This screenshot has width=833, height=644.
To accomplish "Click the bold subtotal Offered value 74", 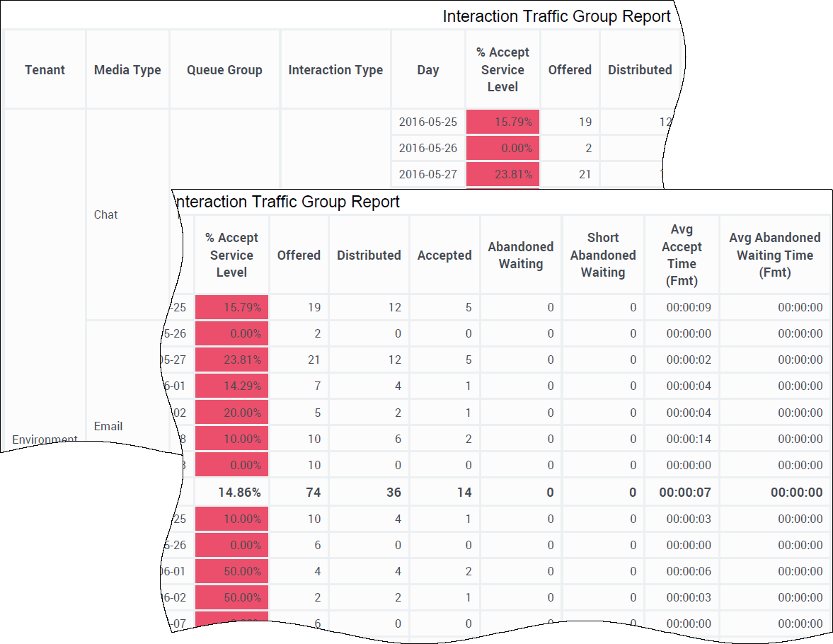I will [299, 492].
